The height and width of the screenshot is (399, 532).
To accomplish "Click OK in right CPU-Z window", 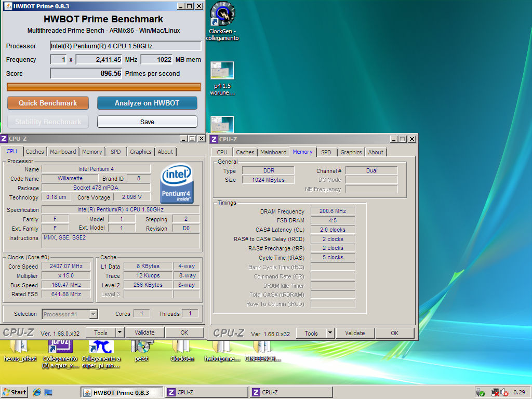I will pyautogui.click(x=395, y=333).
